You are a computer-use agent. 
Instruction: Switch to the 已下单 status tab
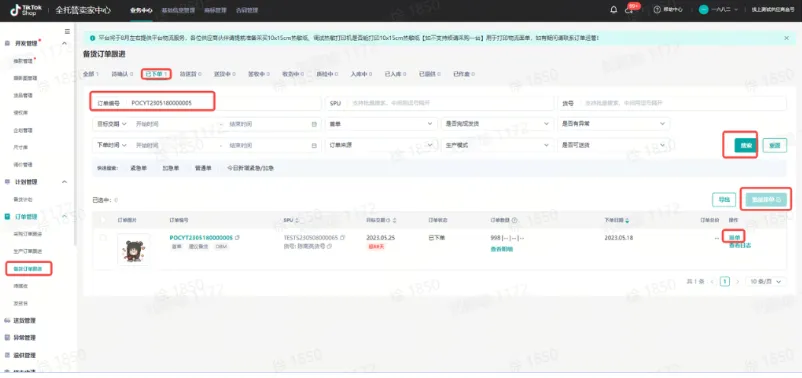156,74
